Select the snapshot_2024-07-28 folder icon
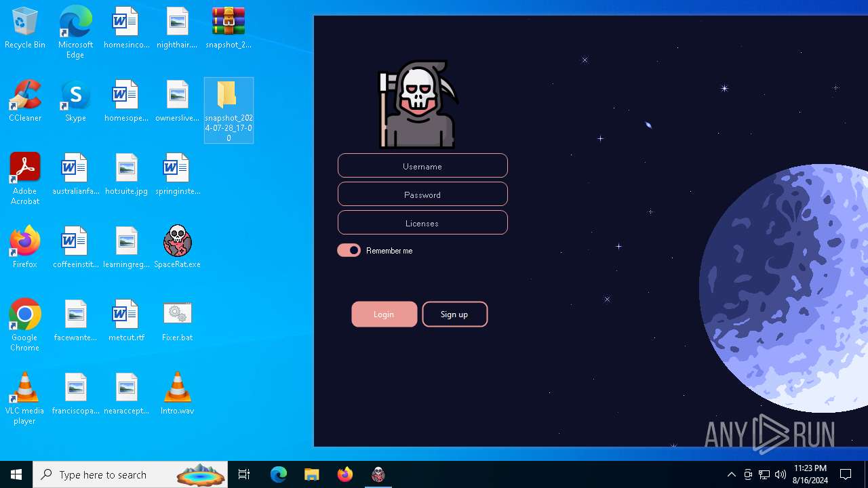The width and height of the screenshot is (868, 488). (229, 110)
